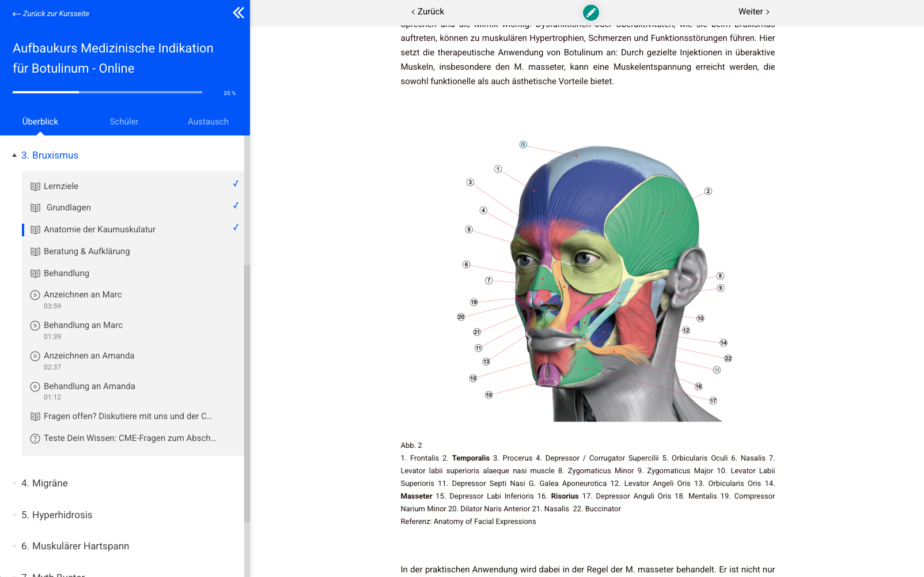Go back via Zurück zur Kursseite link

[x=51, y=13]
